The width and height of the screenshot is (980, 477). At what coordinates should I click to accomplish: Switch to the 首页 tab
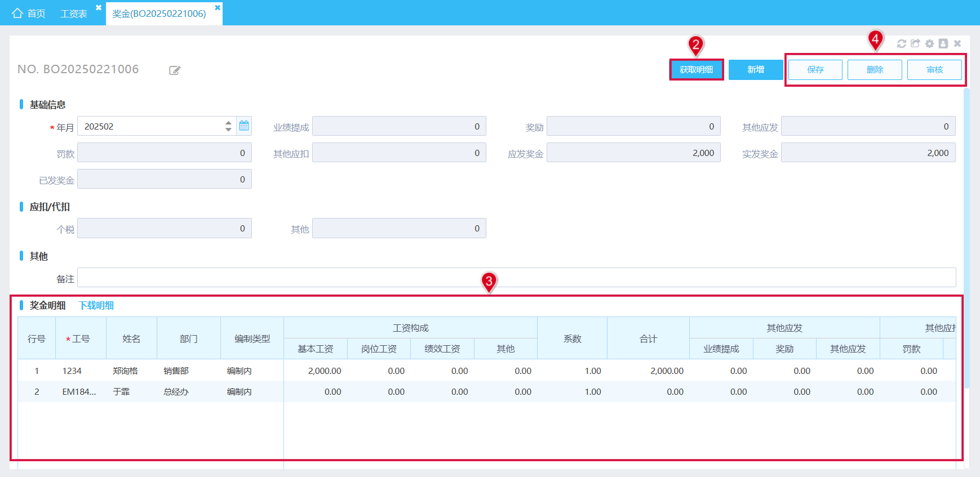pyautogui.click(x=29, y=13)
